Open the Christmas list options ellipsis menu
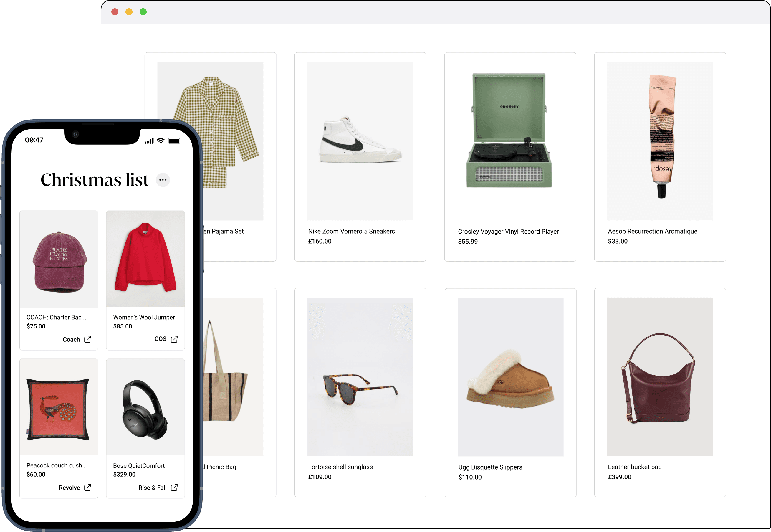This screenshot has height=532, width=771. [163, 180]
